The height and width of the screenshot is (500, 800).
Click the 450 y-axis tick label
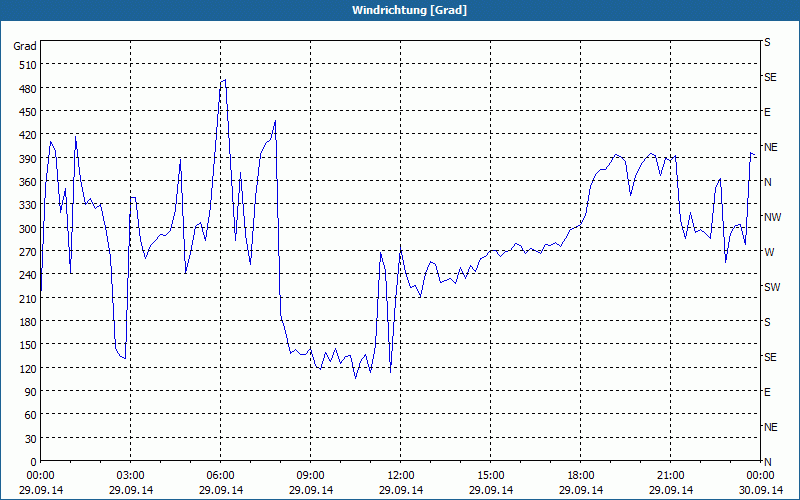28,112
